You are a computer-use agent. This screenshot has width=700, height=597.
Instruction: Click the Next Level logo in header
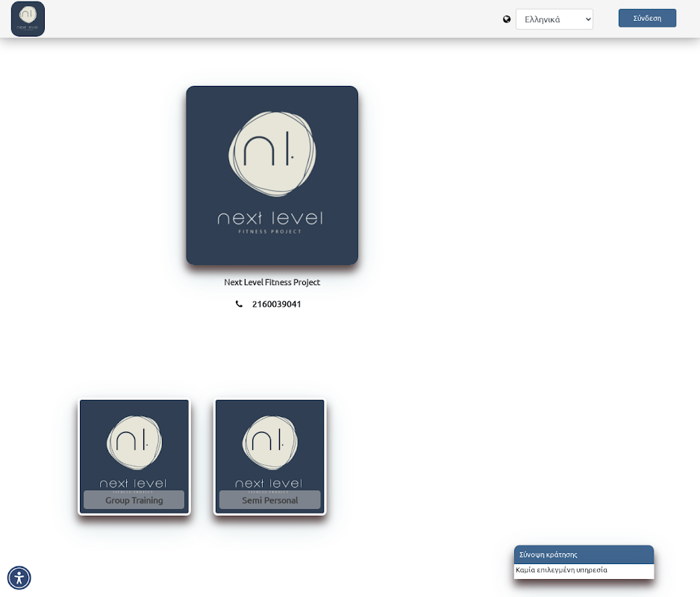click(x=28, y=19)
